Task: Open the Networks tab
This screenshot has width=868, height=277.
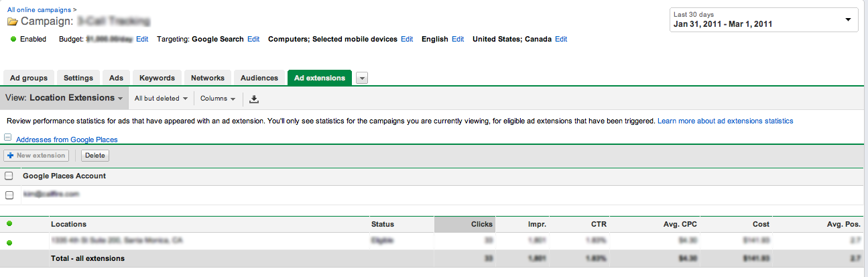Action: click(x=207, y=78)
